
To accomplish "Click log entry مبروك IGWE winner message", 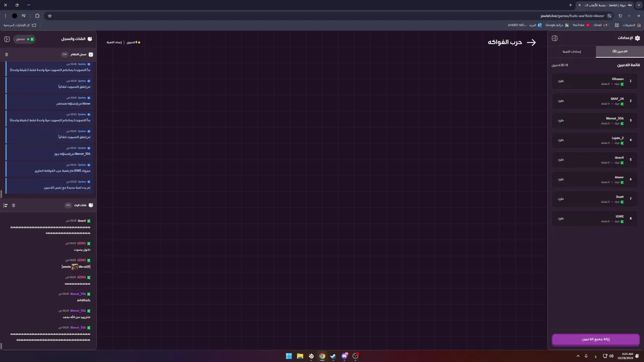I will pyautogui.click(x=48, y=168).
